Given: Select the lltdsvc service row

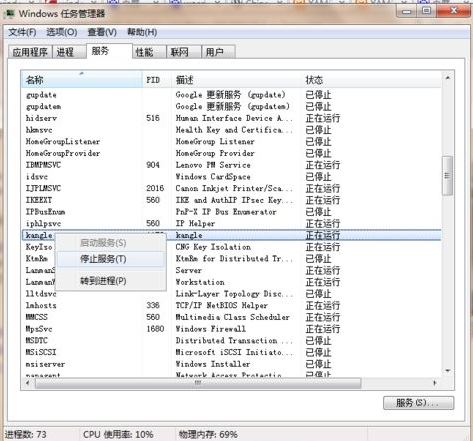Looking at the screenshot, I should click(232, 294).
